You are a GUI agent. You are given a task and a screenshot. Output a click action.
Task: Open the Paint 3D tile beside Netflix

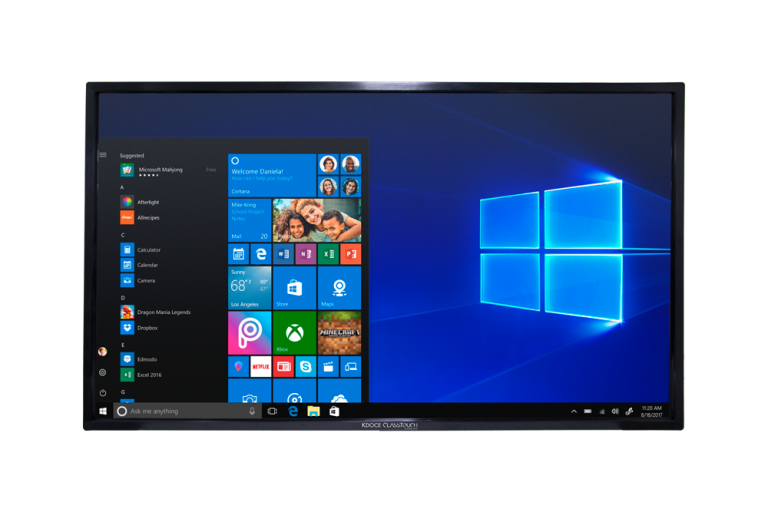[239, 366]
